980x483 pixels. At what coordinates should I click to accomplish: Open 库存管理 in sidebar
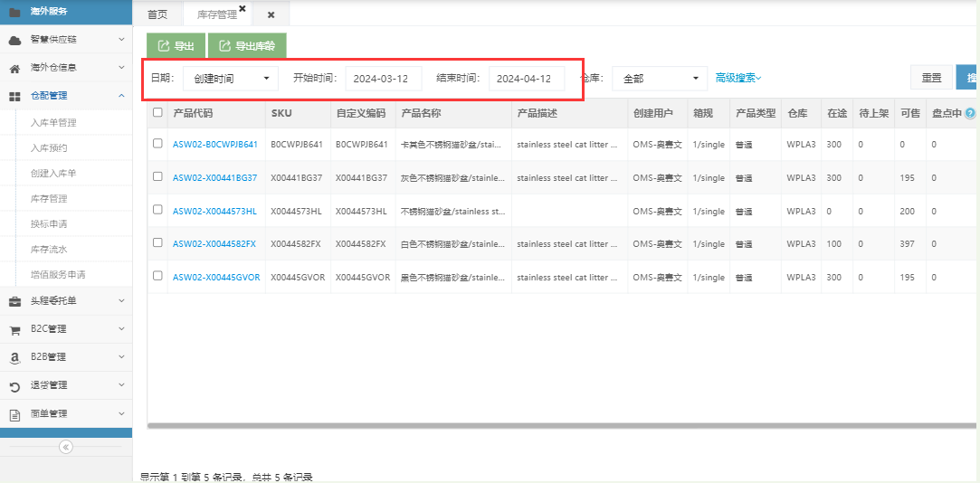[x=49, y=199]
